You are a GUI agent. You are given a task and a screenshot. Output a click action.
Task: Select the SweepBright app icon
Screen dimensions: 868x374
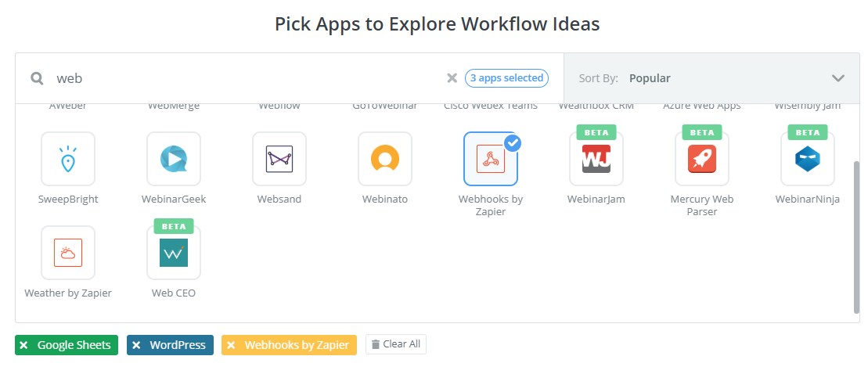(68, 159)
